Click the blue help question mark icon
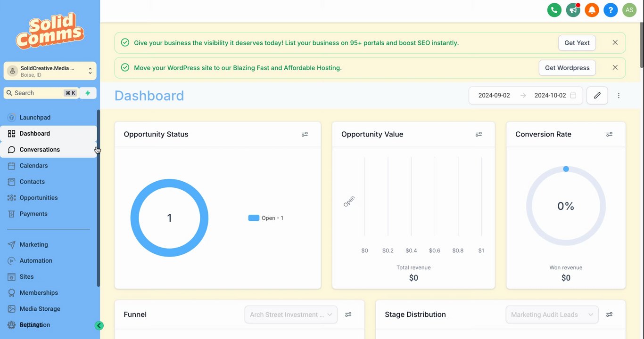 611,10
